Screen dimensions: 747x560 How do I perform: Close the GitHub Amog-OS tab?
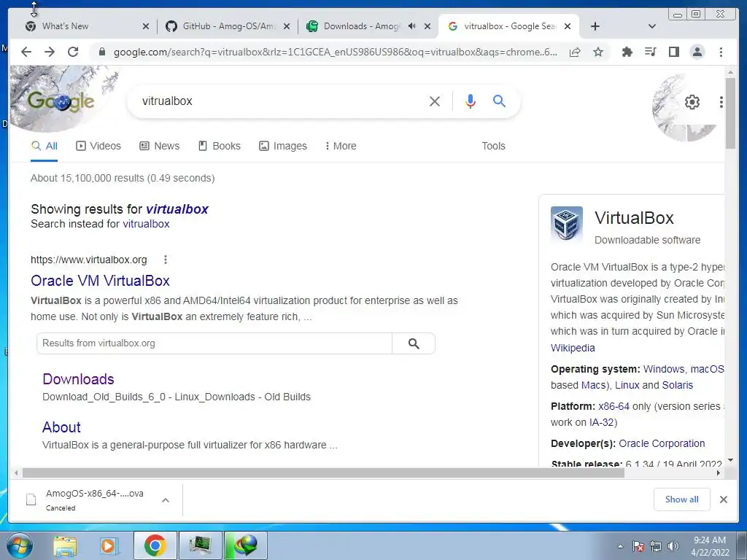pyautogui.click(x=286, y=26)
